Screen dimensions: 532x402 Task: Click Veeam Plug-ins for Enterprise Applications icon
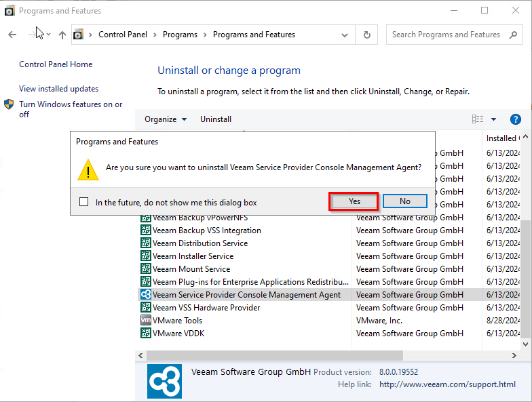(146, 282)
